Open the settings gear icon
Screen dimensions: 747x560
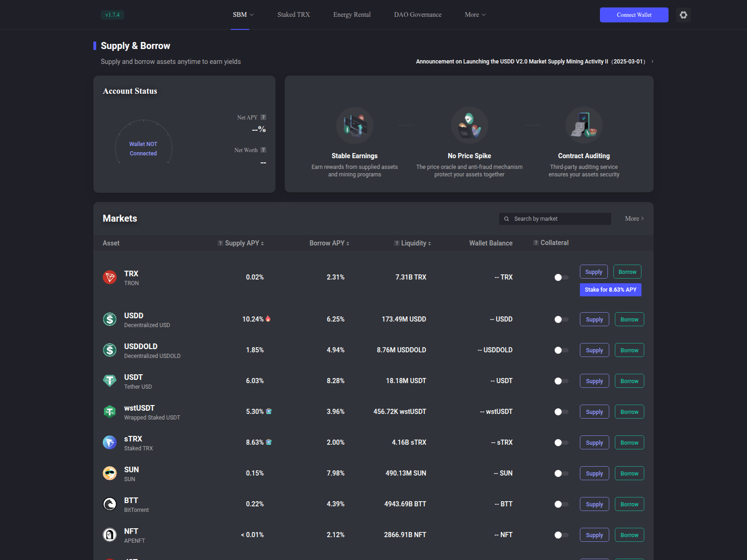(684, 15)
